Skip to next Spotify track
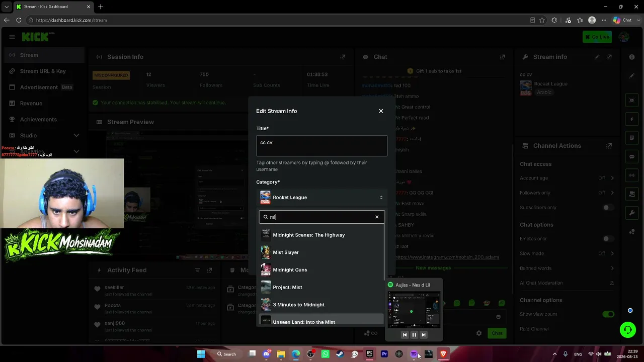Screen dimensions: 644x362 [424, 335]
